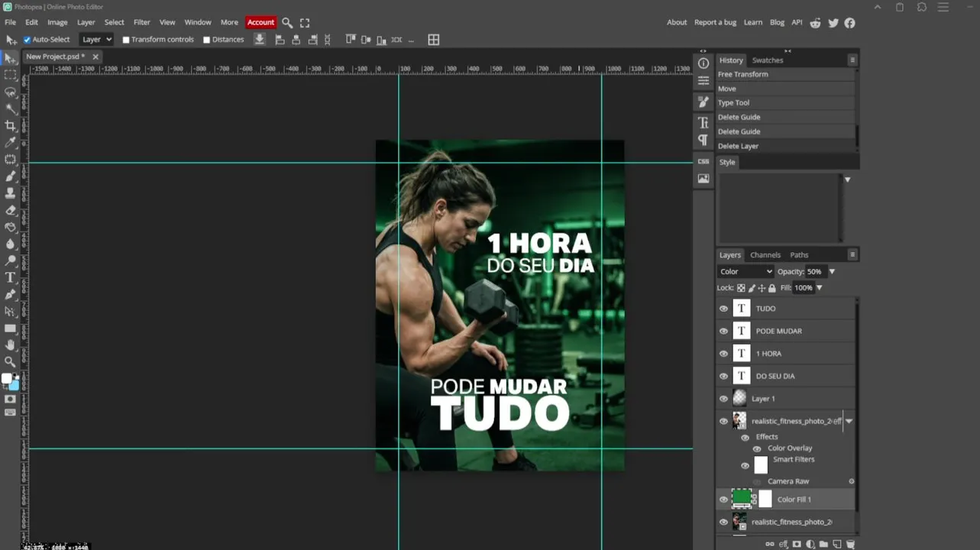980x550 pixels.
Task: Select the Rectangle Select tool
Action: 10,75
